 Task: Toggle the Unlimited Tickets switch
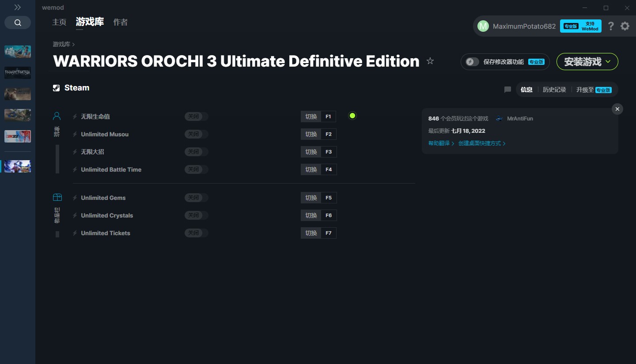click(196, 233)
